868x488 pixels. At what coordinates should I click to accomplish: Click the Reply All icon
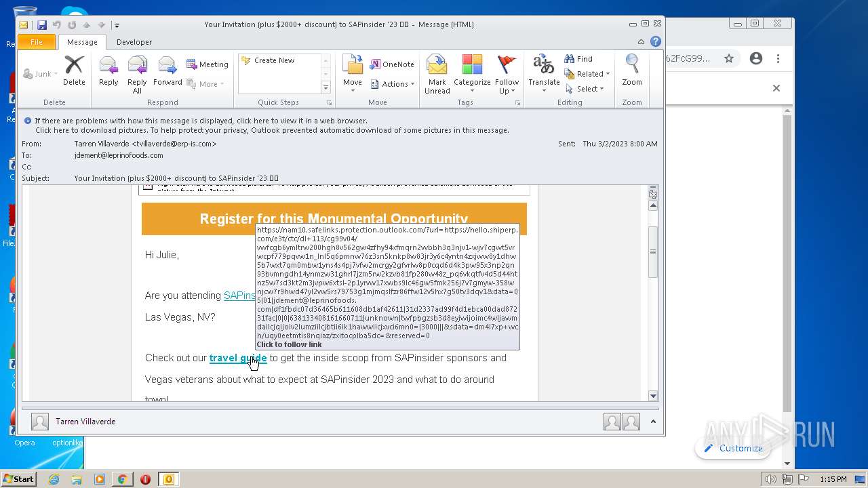137,74
